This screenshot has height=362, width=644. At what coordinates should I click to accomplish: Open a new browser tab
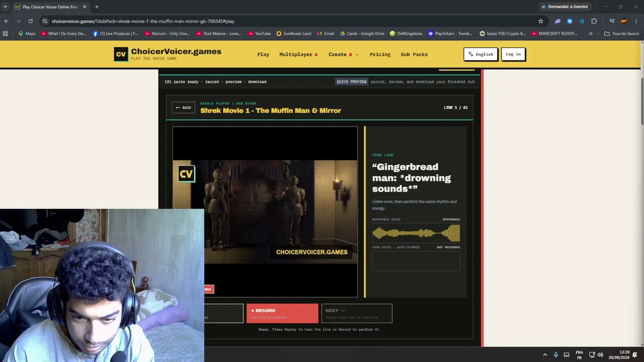[97, 7]
